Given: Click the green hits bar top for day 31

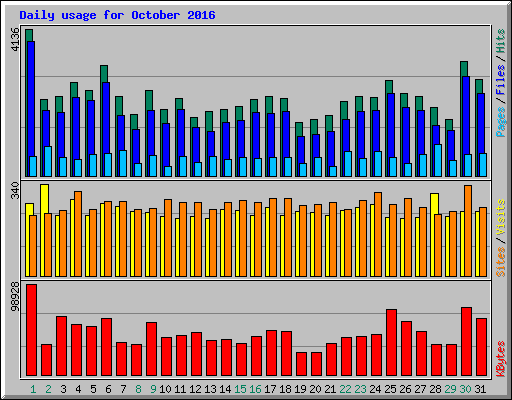Looking at the screenshot, I should pos(479,86).
